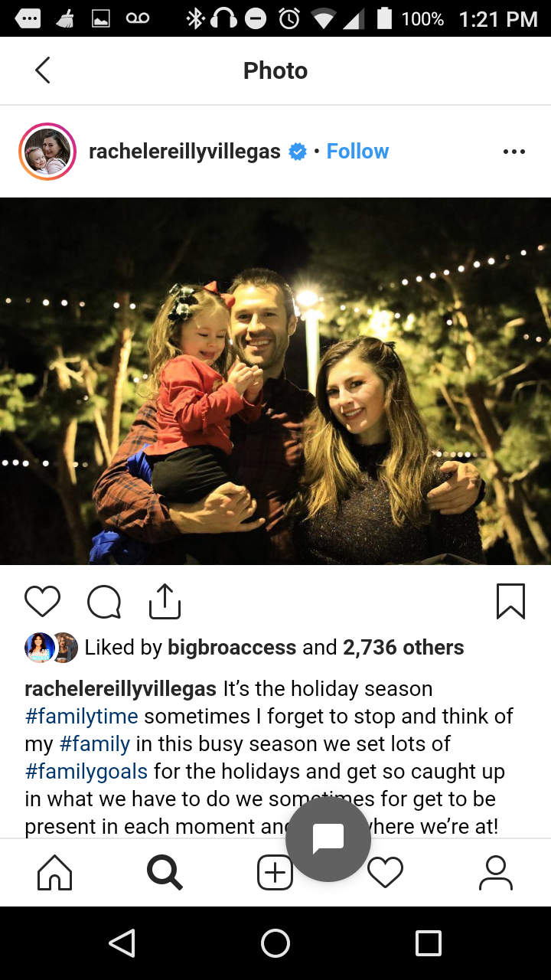Open your profile tab
The image size is (551, 980).
[495, 873]
